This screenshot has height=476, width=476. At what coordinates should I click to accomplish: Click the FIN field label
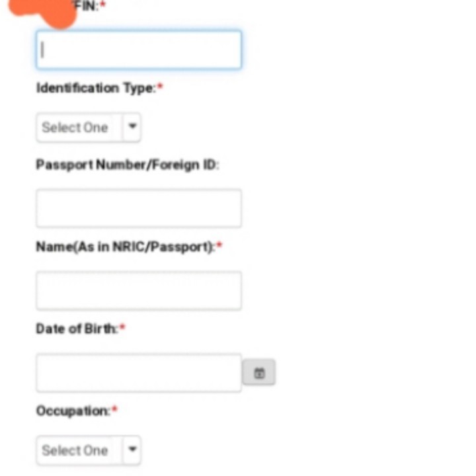click(87, 6)
